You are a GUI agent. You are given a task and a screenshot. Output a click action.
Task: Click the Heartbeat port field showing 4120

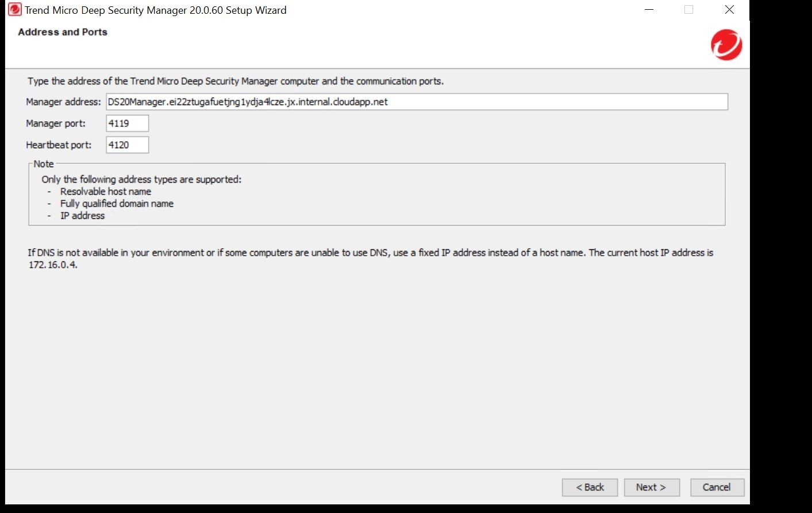click(127, 145)
